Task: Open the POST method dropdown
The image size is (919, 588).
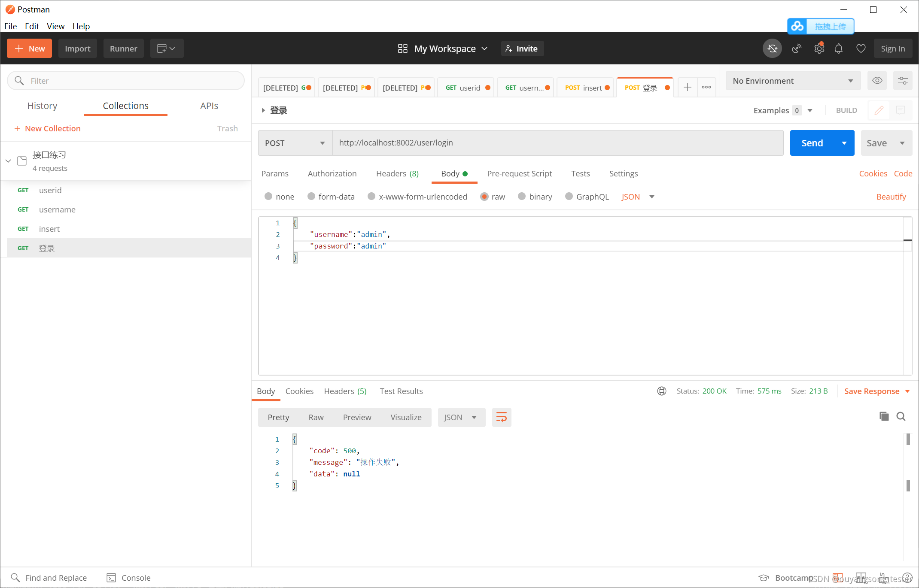Action: 295,143
